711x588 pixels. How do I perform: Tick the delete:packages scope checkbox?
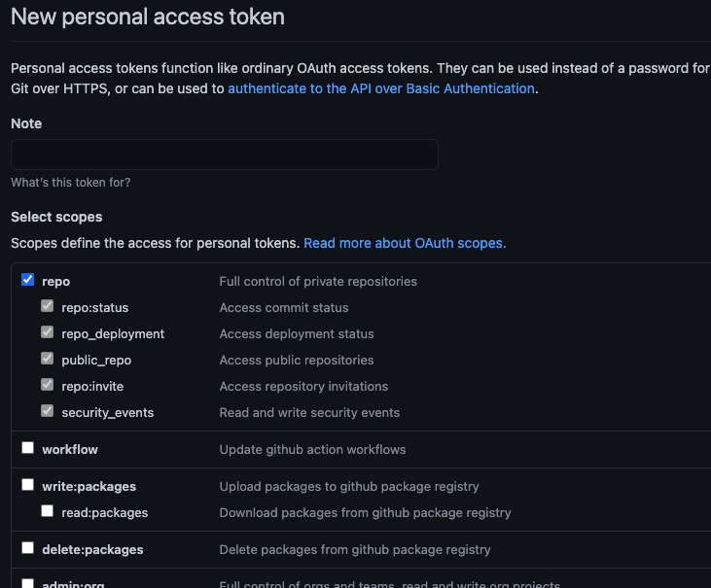28,548
